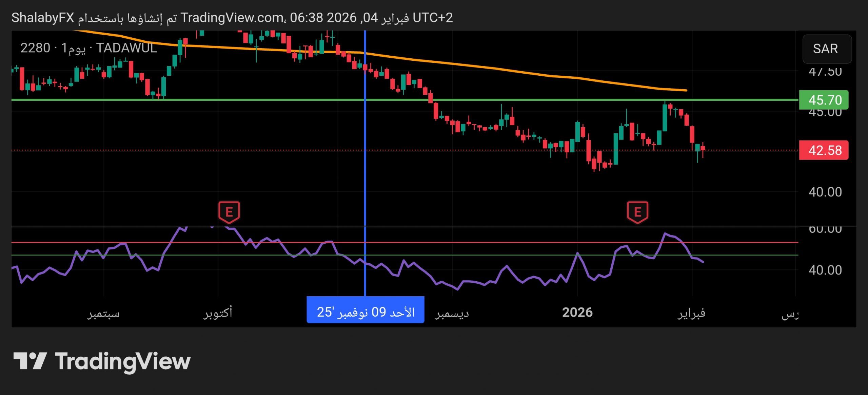The width and height of the screenshot is (868, 395).
Task: Click the green 45.70 price label
Action: (824, 100)
